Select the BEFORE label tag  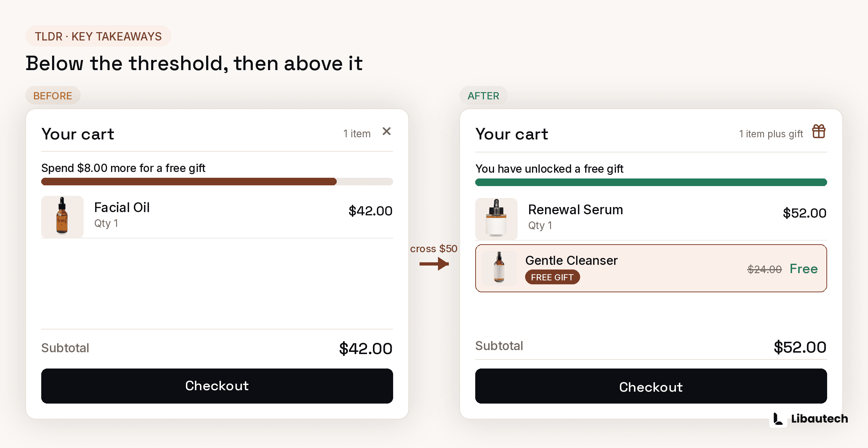53,96
